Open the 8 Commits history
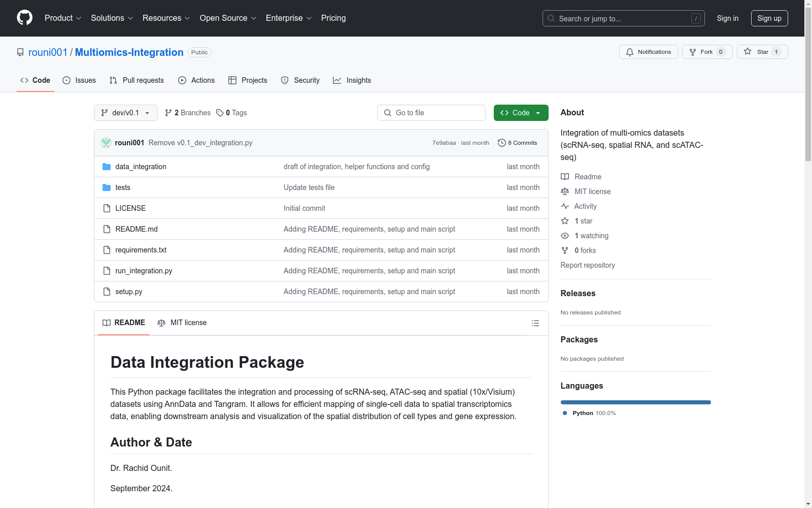Screen dimensions: 812x508 coord(517,143)
